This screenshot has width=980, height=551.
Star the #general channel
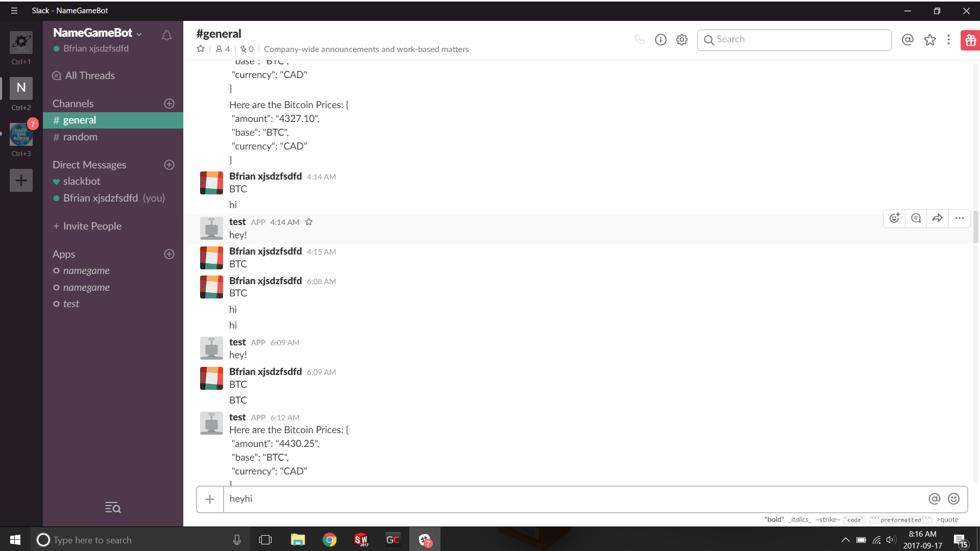click(x=201, y=49)
